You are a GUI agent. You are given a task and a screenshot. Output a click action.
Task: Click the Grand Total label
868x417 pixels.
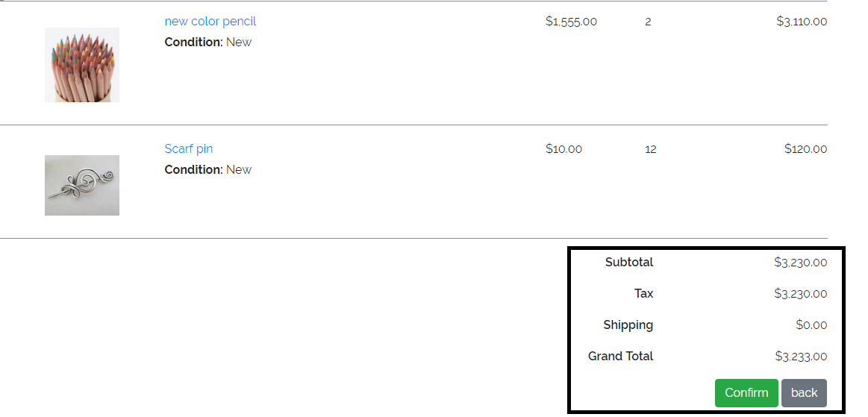coord(620,356)
